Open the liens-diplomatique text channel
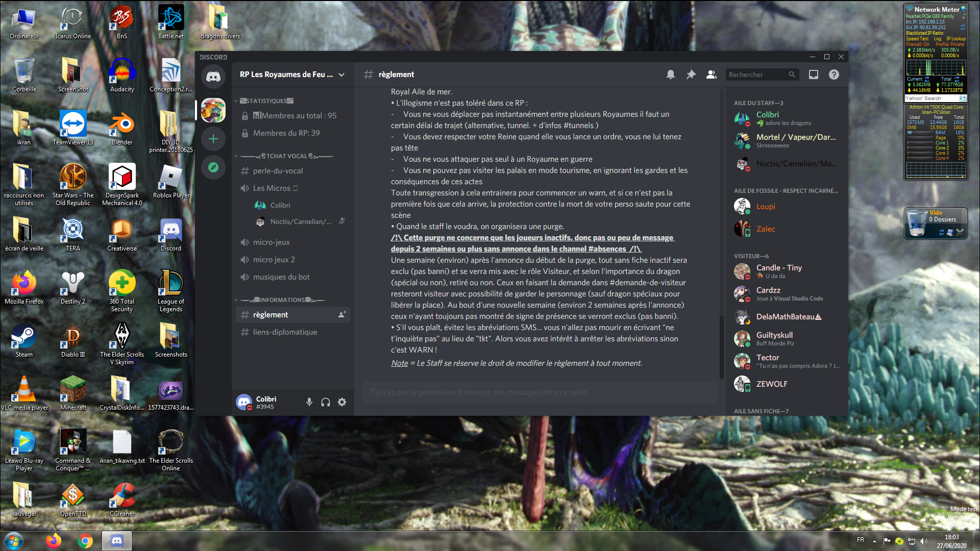 (285, 332)
